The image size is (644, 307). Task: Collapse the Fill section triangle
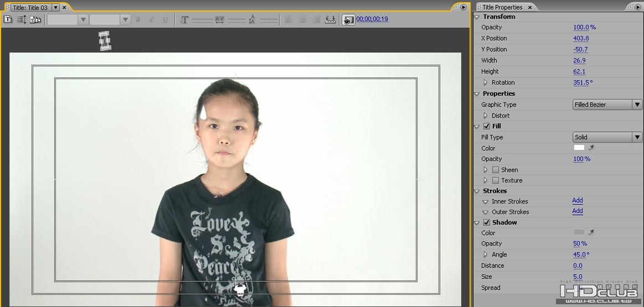point(477,127)
